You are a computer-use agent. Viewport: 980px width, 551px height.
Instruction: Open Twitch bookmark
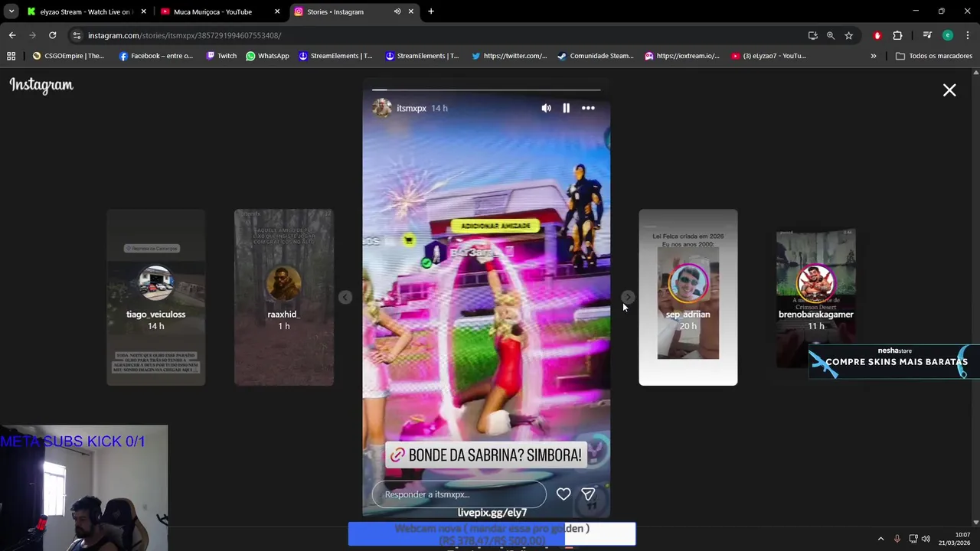pyautogui.click(x=221, y=56)
